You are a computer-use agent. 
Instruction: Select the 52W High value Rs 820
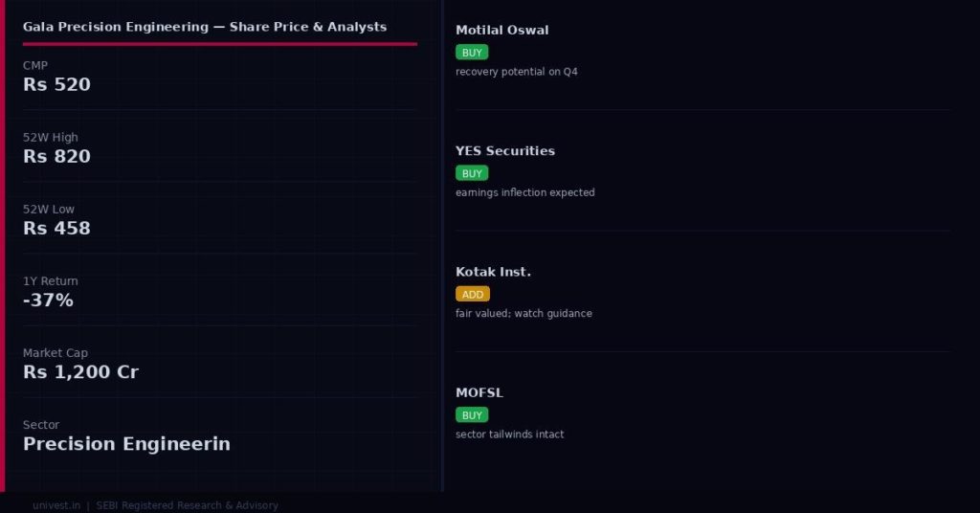tap(56, 156)
